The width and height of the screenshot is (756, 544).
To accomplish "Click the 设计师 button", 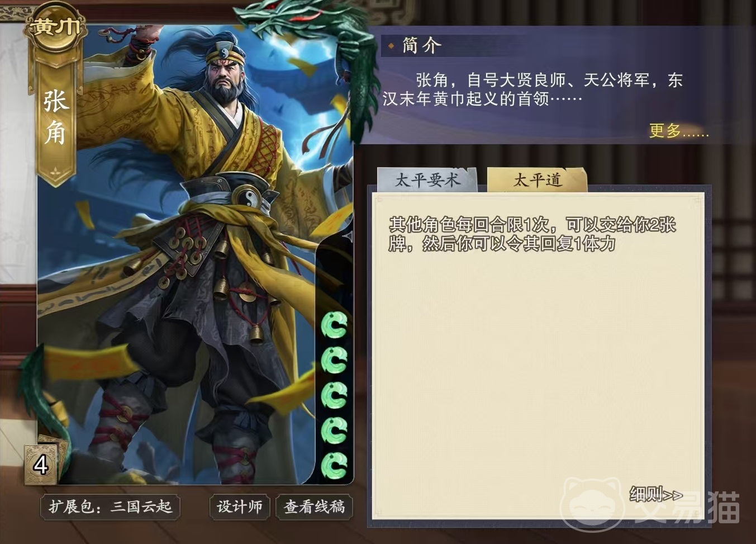I will pos(240,507).
